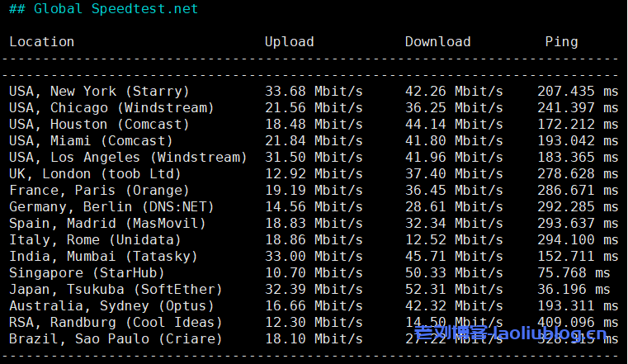Click the Germany, Berlin (DNS:NET) row
Image resolution: width=628 pixels, height=364 pixels.
coord(111,207)
